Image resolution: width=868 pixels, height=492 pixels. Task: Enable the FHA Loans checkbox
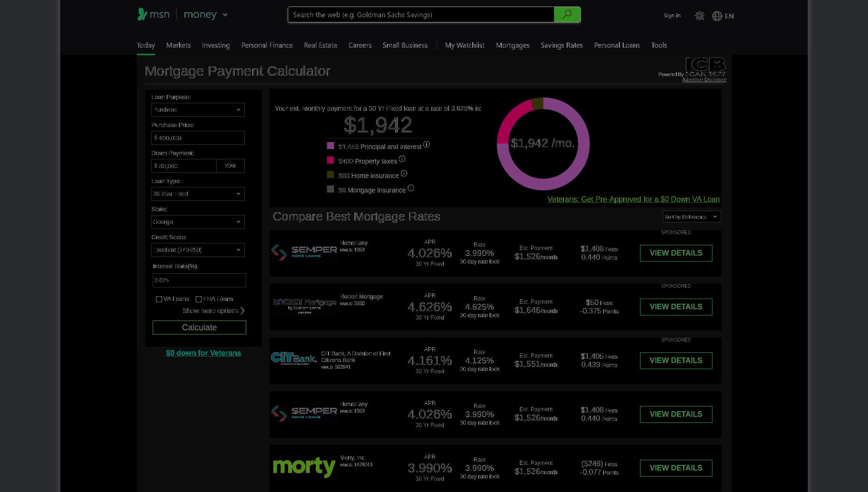199,299
